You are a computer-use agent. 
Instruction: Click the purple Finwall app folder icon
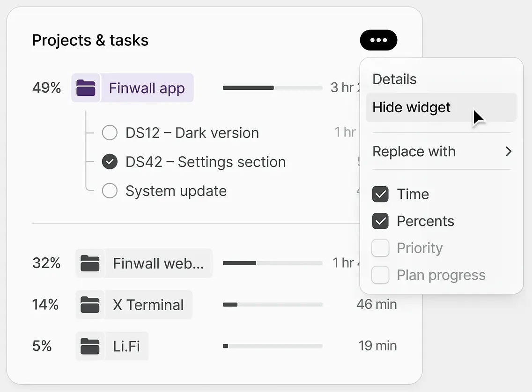[86, 88]
